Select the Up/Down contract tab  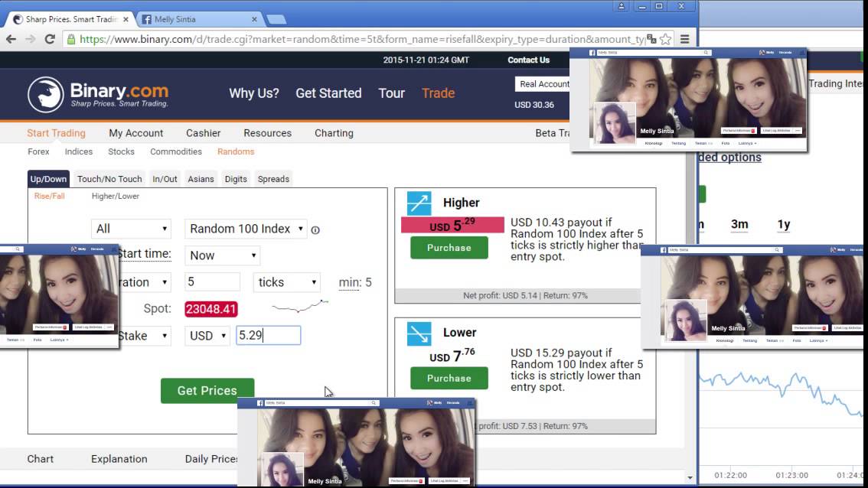click(48, 179)
